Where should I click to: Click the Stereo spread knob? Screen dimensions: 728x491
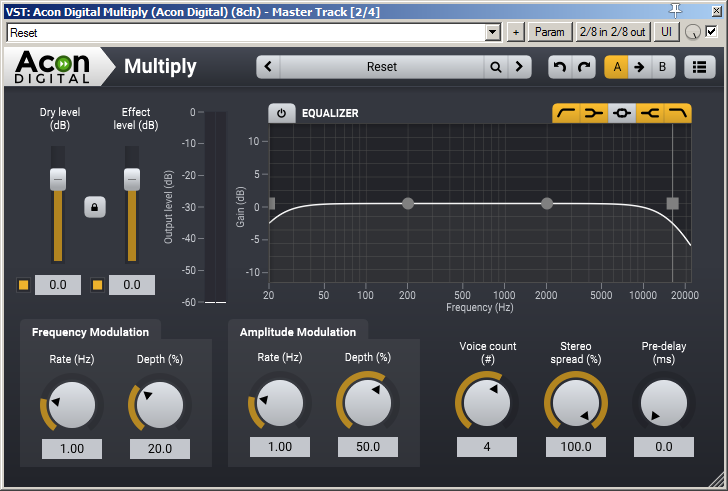point(576,403)
